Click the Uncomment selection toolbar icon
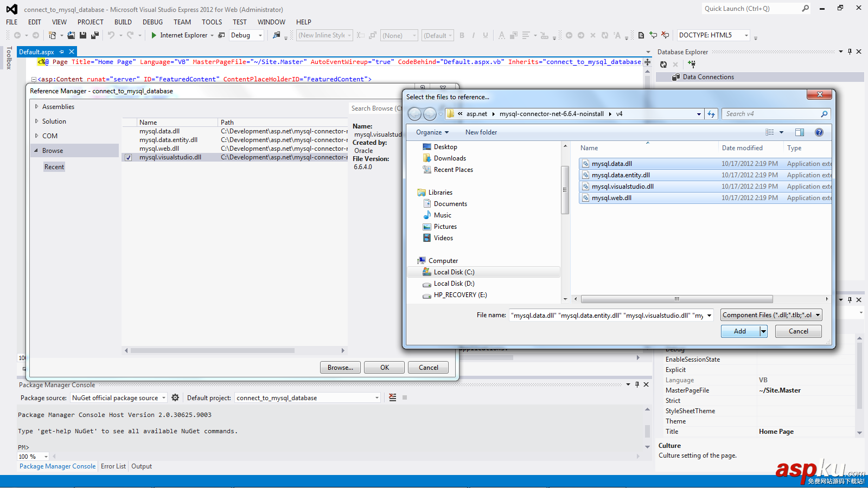The image size is (868, 488). [665, 35]
